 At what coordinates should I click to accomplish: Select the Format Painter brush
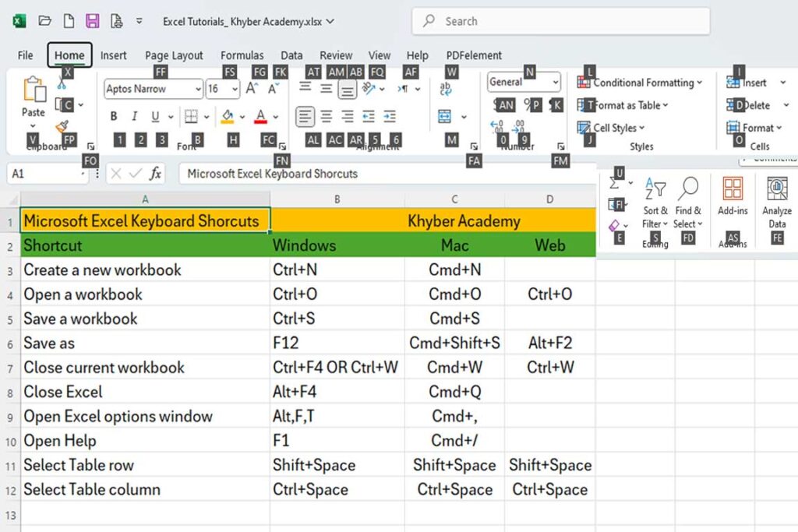pyautogui.click(x=62, y=125)
